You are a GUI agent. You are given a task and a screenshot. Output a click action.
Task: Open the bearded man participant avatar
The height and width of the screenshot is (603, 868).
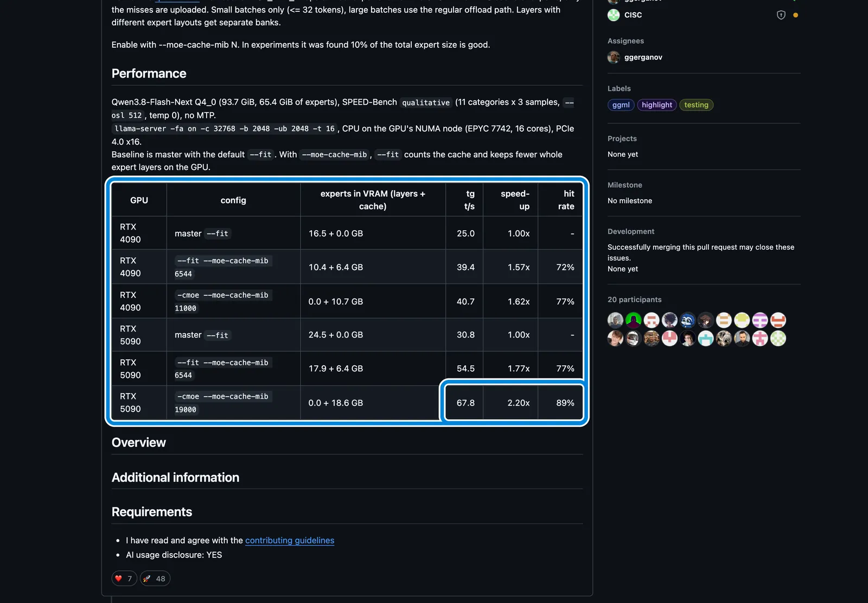coord(742,339)
